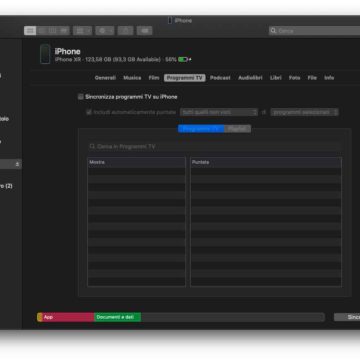Click the Share toolbar icon
Image resolution: width=360 pixels, height=360 pixels.
click(125, 31)
